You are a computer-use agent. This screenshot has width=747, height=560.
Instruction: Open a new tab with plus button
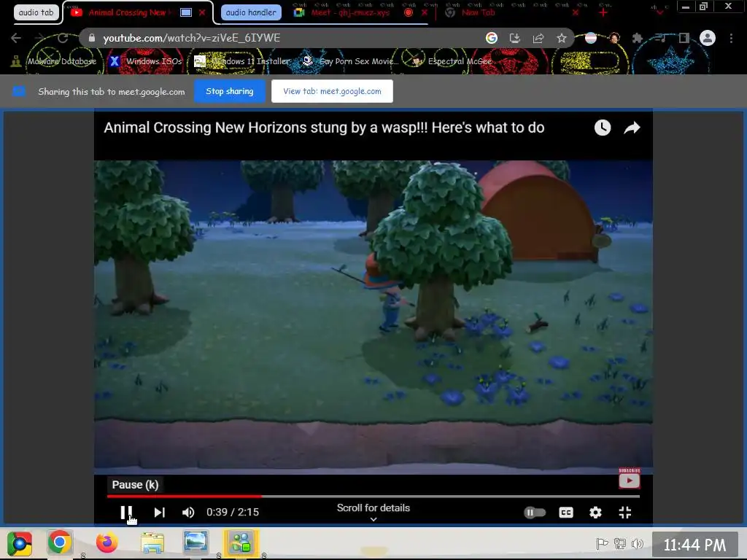pyautogui.click(x=603, y=12)
